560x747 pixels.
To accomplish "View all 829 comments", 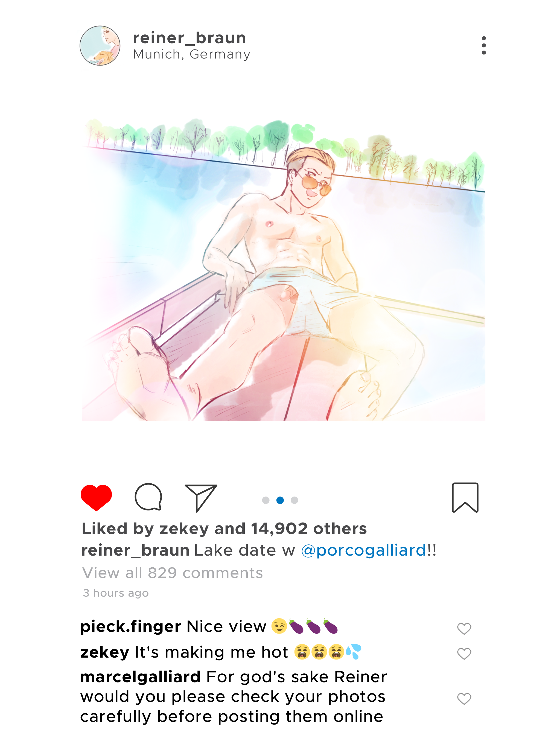I will (172, 573).
